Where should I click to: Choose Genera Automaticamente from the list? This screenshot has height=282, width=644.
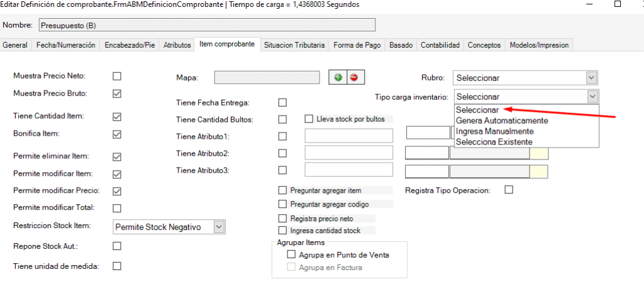(x=502, y=121)
